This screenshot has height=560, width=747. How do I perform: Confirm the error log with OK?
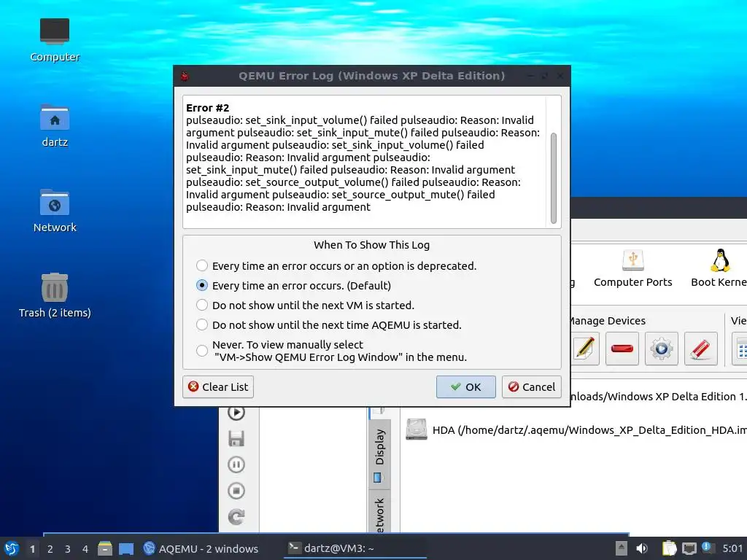pyautogui.click(x=465, y=386)
